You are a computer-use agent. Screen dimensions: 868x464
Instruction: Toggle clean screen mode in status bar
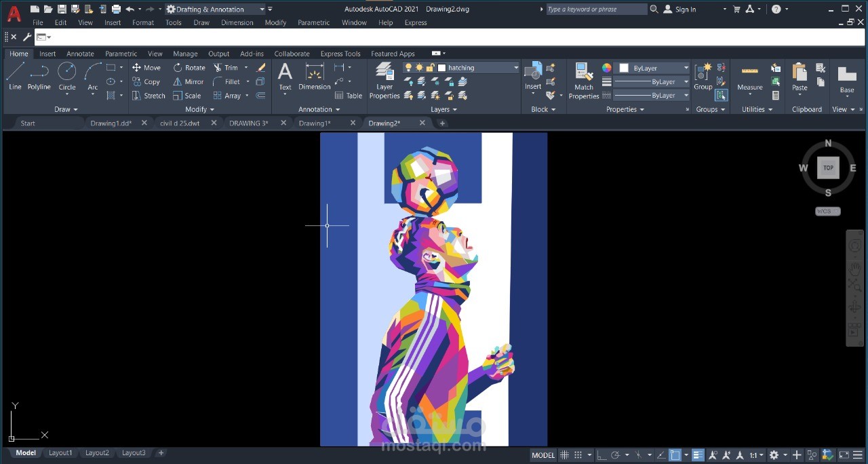pos(844,455)
